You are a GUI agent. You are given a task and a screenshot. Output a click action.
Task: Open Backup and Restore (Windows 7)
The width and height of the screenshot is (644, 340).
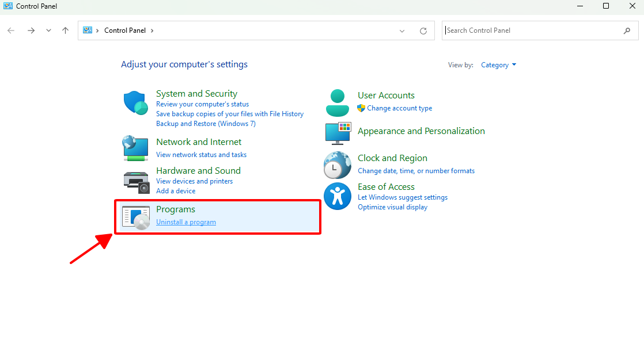pyautogui.click(x=206, y=124)
